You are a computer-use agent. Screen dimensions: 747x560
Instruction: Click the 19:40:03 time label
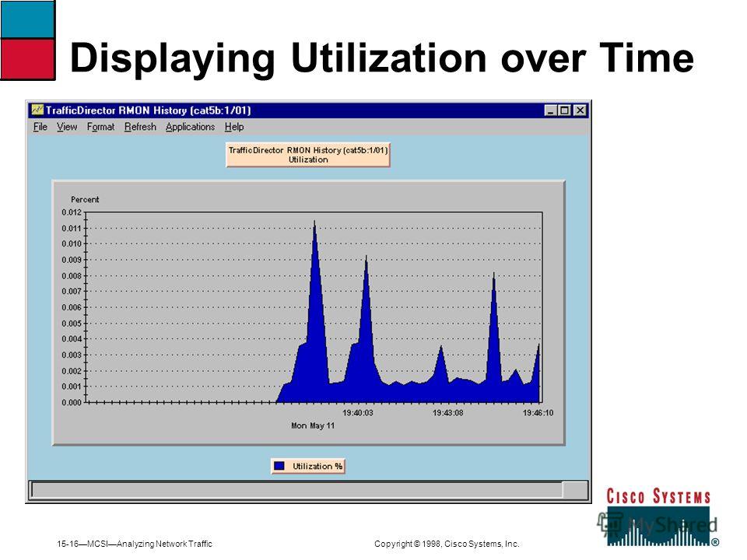[x=358, y=413]
